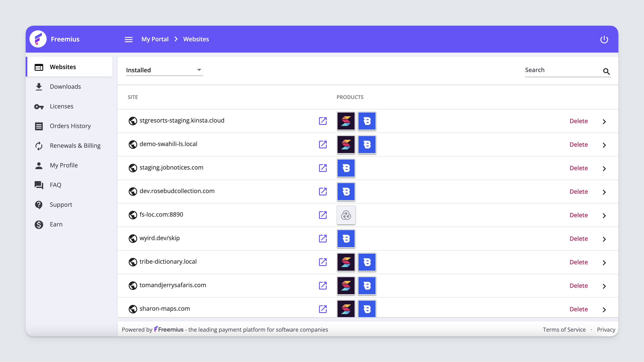This screenshot has height=362, width=644.
Task: Click the SITE column header
Action: point(133,97)
